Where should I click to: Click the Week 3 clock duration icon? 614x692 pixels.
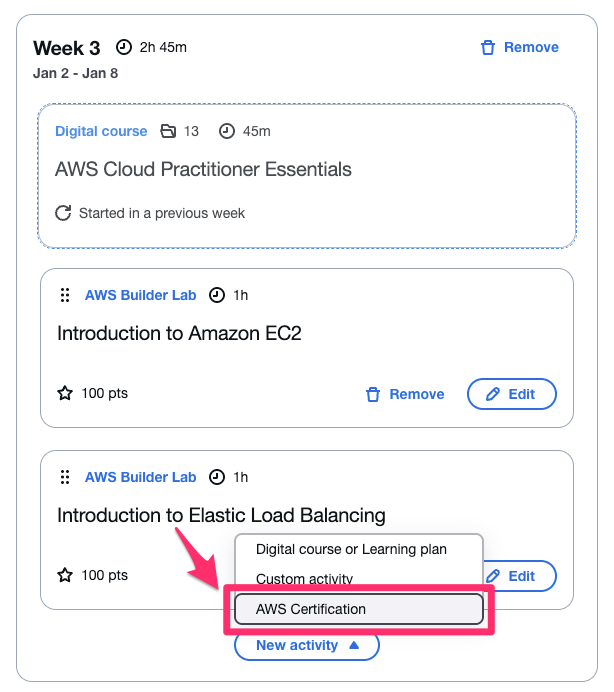(x=124, y=47)
